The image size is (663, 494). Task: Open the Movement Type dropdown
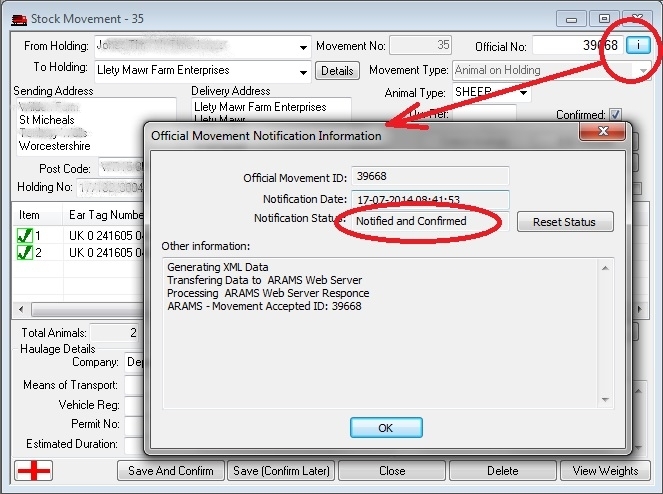643,71
